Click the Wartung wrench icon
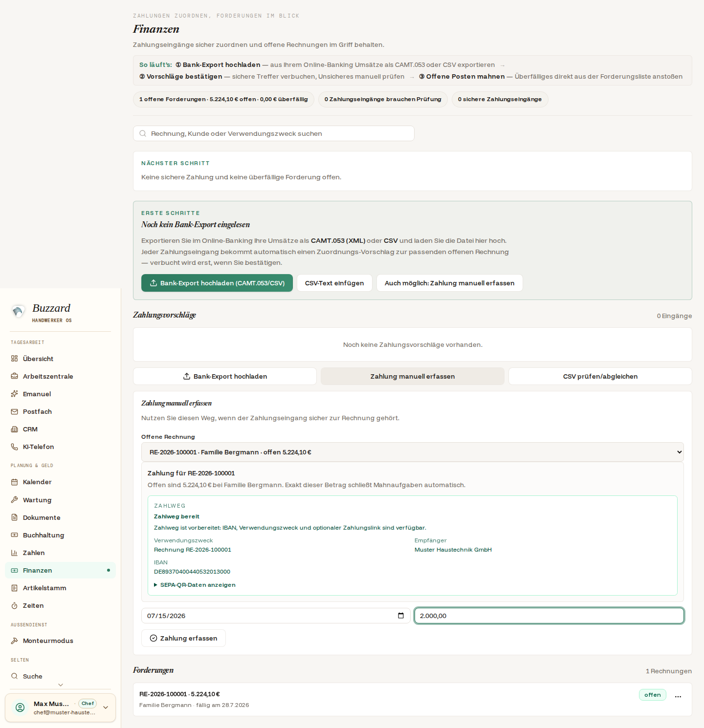 click(x=14, y=500)
